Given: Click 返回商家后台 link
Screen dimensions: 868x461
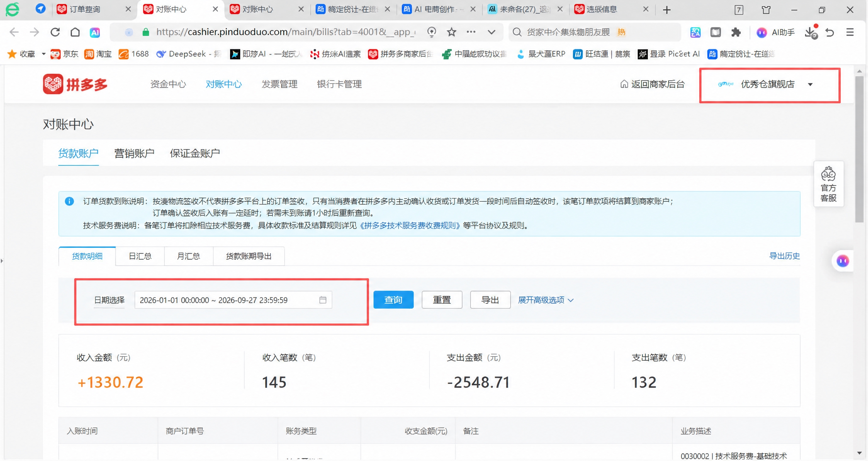Looking at the screenshot, I should 652,84.
